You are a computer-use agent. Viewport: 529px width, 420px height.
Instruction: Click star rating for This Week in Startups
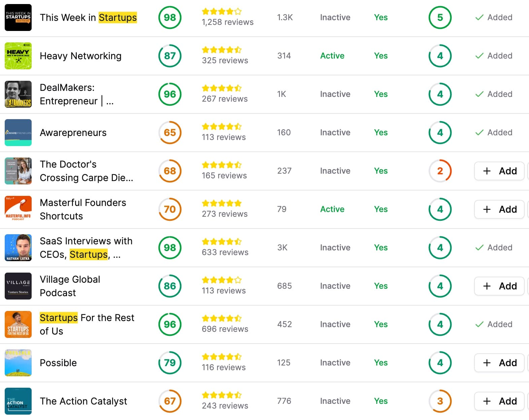(x=222, y=11)
